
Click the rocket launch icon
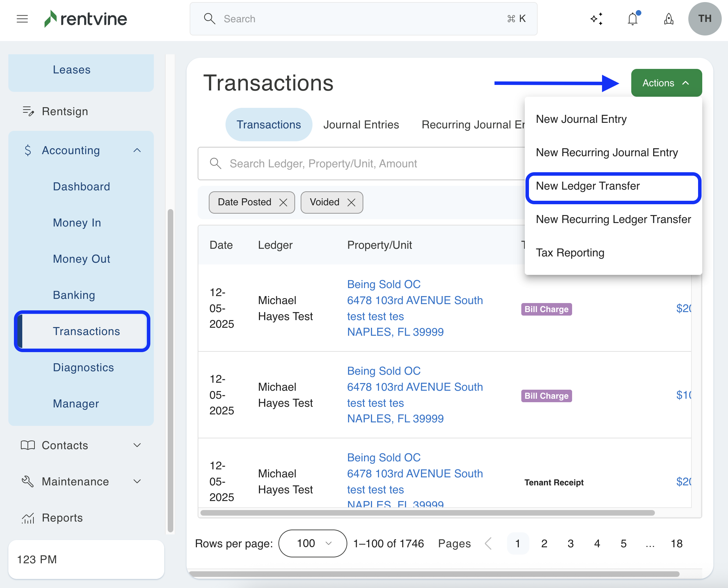668,19
